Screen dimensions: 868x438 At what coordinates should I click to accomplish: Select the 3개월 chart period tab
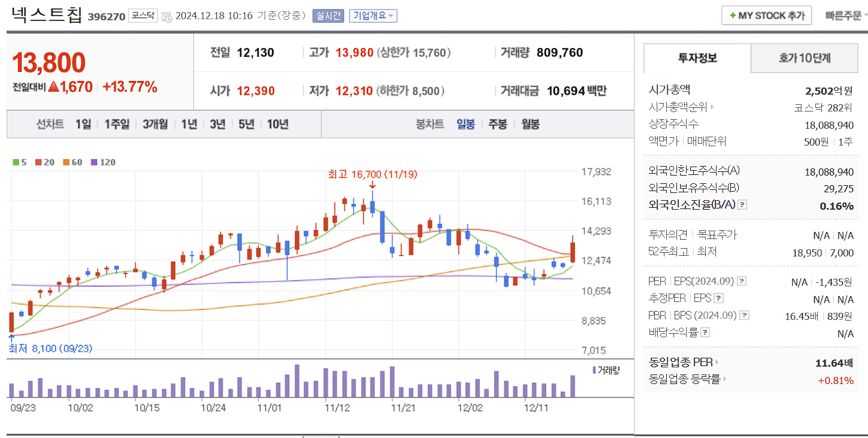point(156,124)
